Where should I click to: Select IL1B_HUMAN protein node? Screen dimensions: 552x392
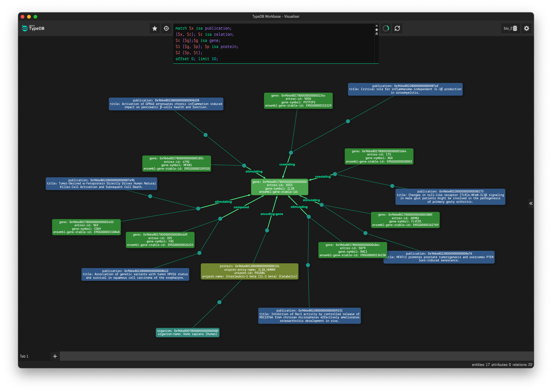coord(250,272)
